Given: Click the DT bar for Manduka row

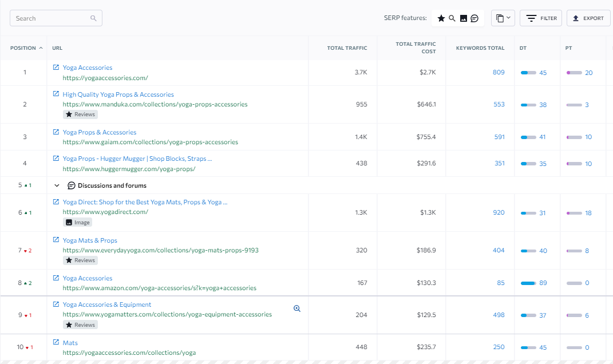Looking at the screenshot, I should [x=528, y=105].
